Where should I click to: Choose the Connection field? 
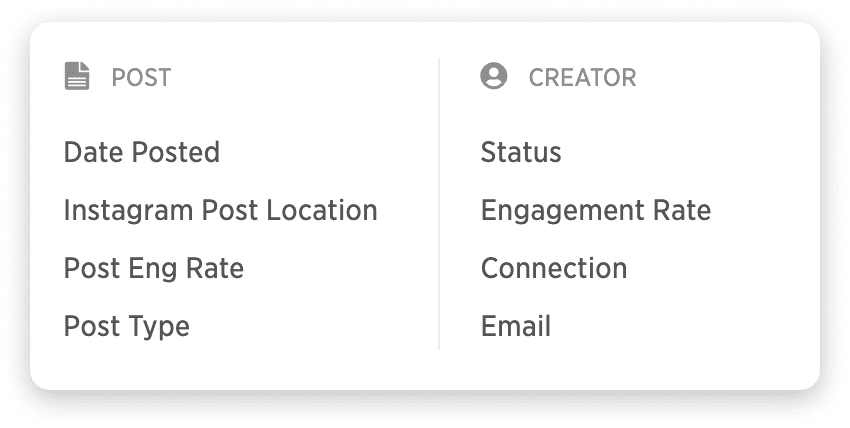coord(554,268)
